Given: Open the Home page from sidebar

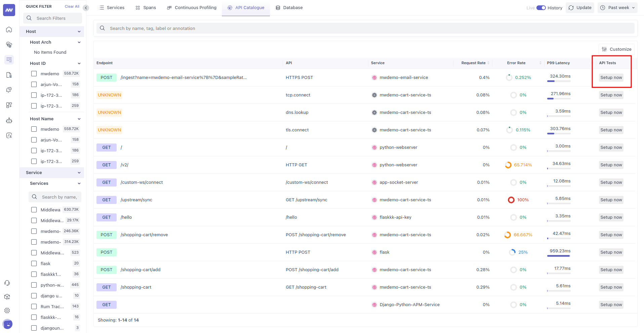Looking at the screenshot, I should pyautogui.click(x=9, y=30).
